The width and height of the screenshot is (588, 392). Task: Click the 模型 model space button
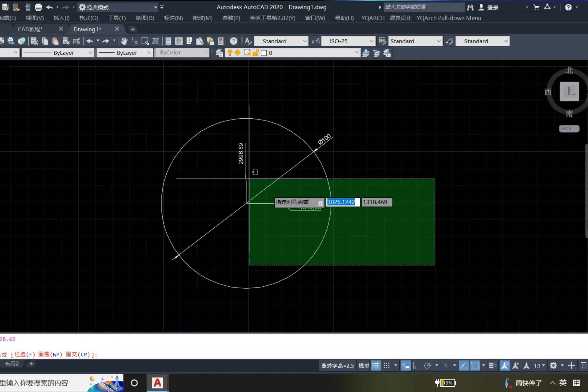(364, 366)
